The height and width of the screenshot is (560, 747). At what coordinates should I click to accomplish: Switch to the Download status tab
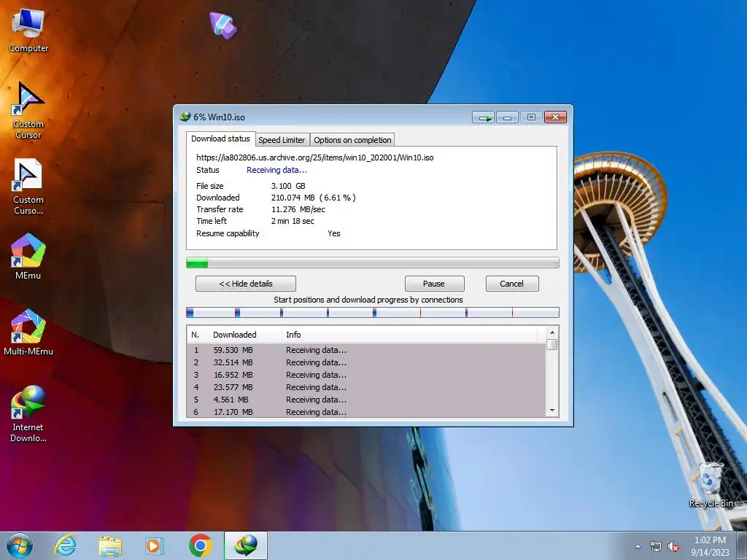(220, 139)
